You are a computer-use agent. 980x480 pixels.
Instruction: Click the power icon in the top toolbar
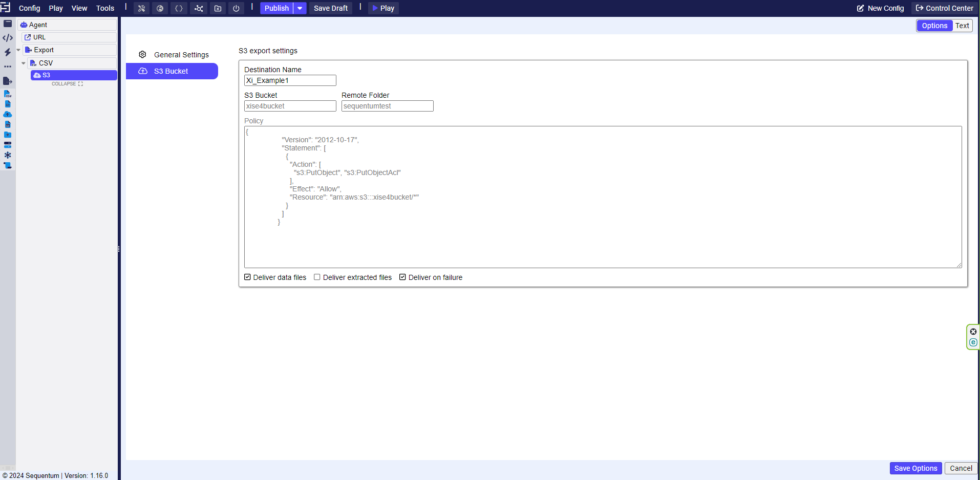pos(236,8)
